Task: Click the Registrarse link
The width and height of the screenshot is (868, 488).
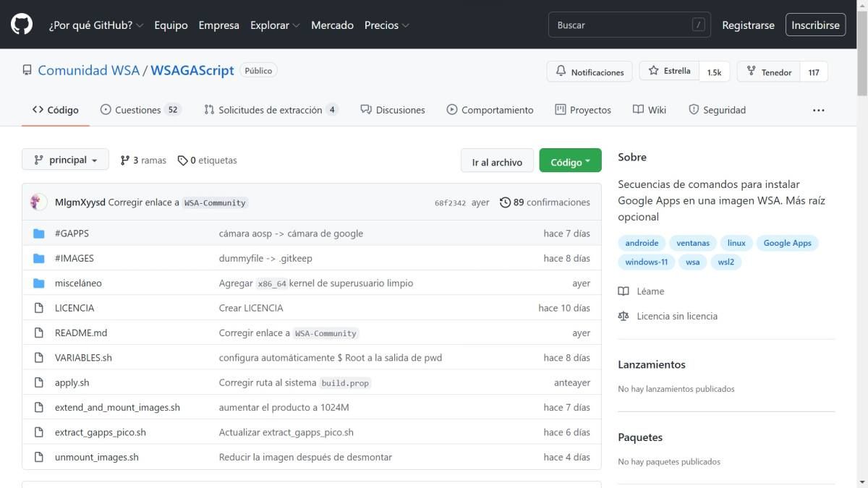Action: coord(748,25)
